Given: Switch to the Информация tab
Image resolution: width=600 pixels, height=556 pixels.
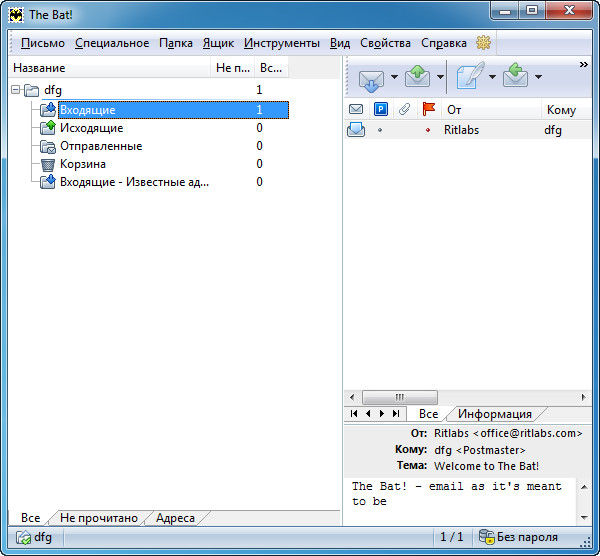Looking at the screenshot, I should click(x=495, y=414).
